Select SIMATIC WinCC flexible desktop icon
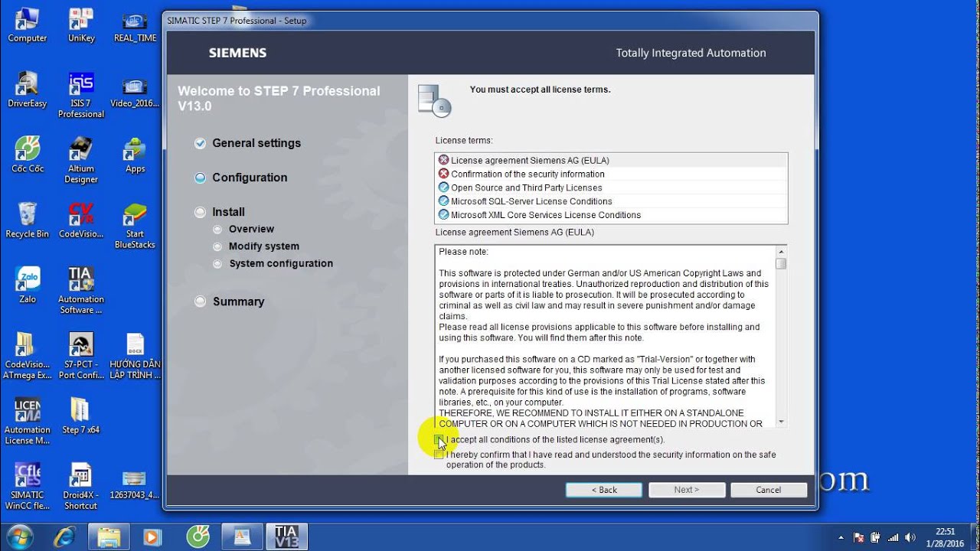Image resolution: width=980 pixels, height=551 pixels. [x=27, y=486]
